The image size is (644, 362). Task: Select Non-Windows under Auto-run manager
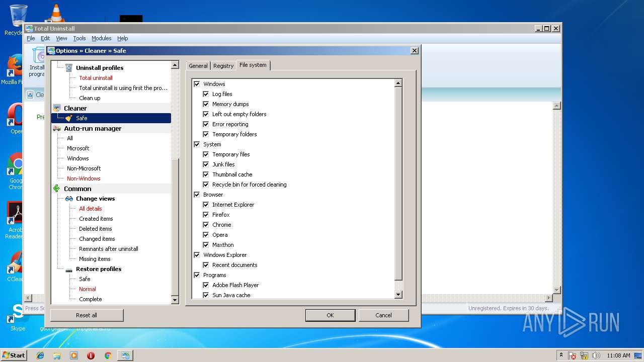(x=84, y=178)
